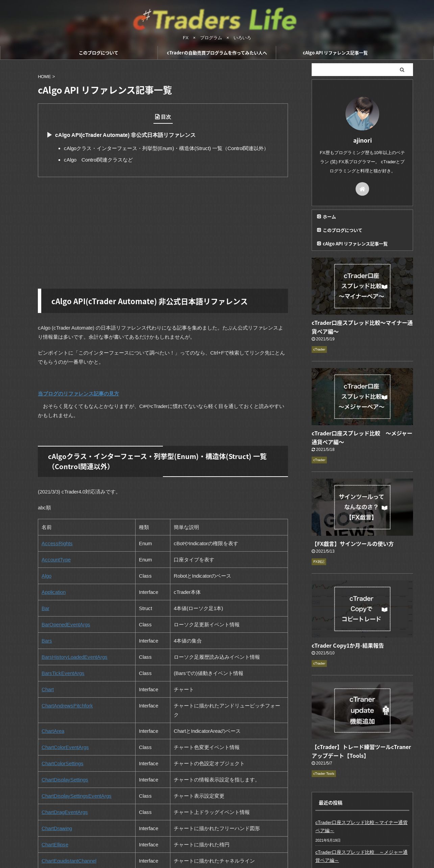The width and height of the screenshot is (434, 868).
Task: Open the AccountType reference link
Action: click(56, 560)
